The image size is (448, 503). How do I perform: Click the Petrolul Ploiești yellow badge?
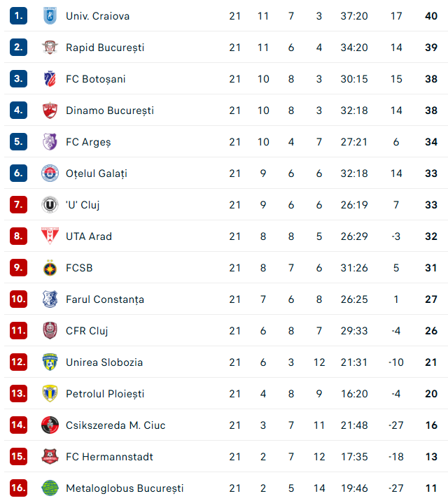point(49,394)
